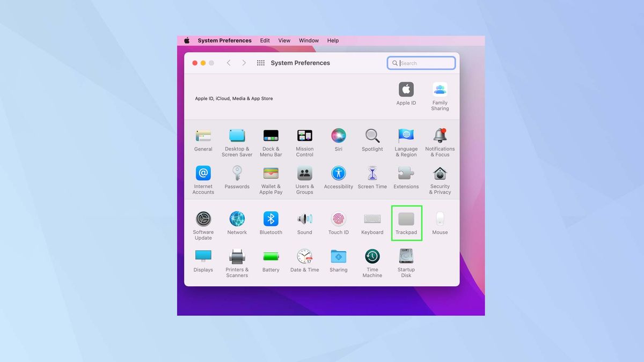Image resolution: width=644 pixels, height=362 pixels.
Task: Open Notifications & Focus preferences
Action: tap(440, 136)
